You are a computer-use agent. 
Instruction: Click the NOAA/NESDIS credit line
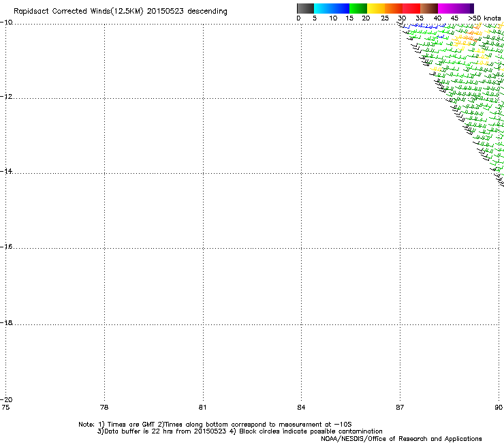[401, 439]
